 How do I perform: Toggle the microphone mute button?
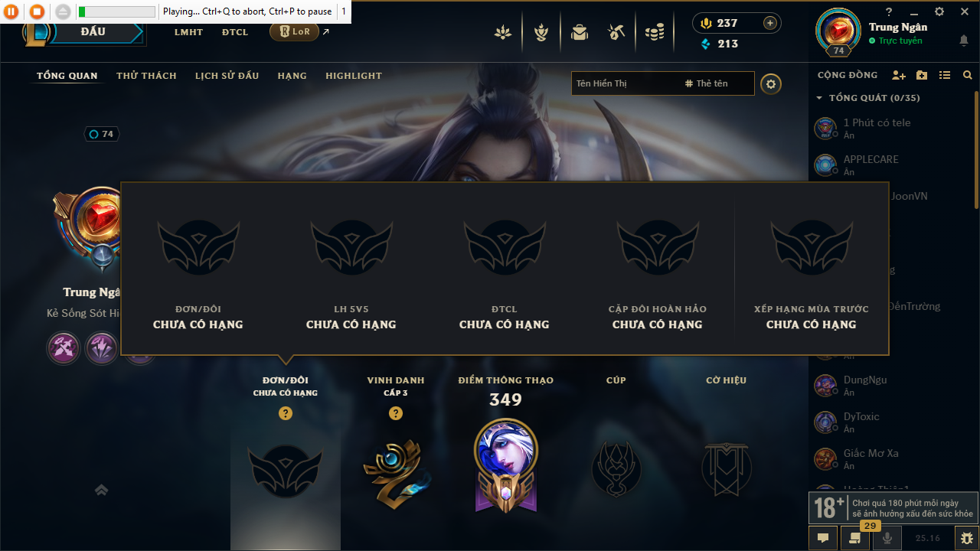click(887, 538)
